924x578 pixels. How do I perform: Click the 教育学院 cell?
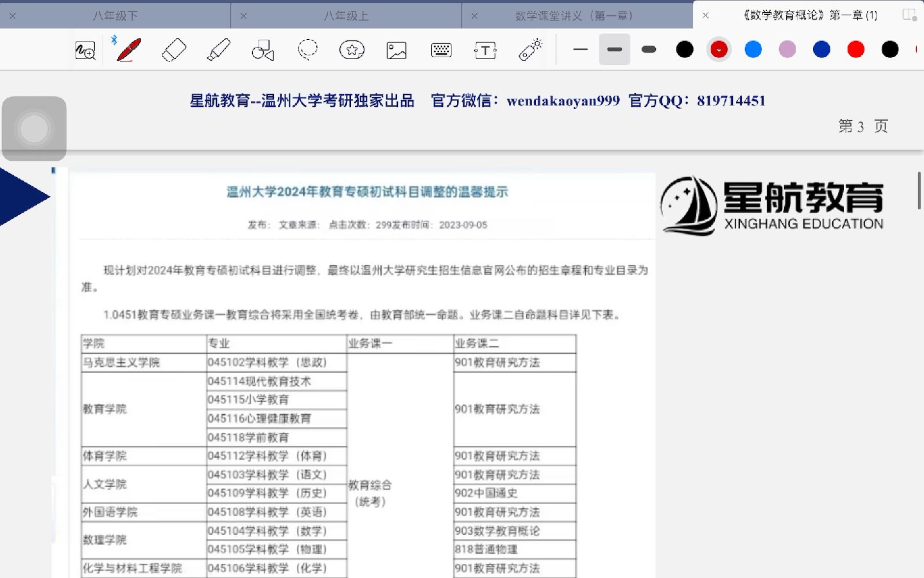(144, 409)
